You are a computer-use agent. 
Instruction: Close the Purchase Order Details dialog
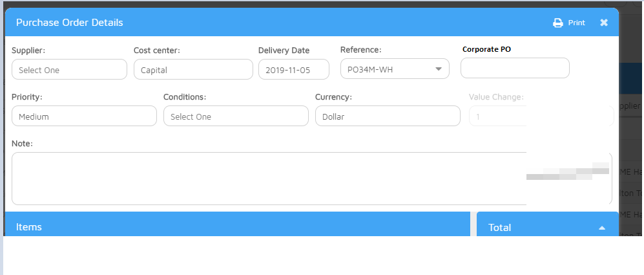[x=604, y=23]
